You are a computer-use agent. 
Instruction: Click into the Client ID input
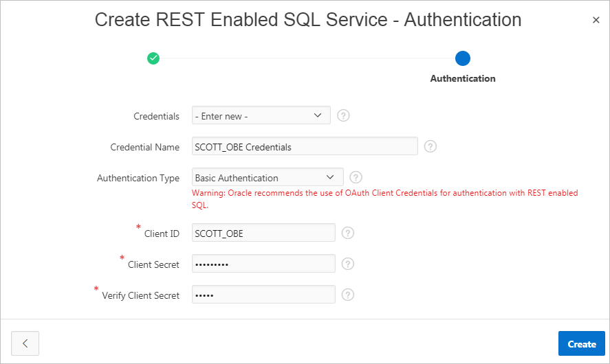coord(263,233)
